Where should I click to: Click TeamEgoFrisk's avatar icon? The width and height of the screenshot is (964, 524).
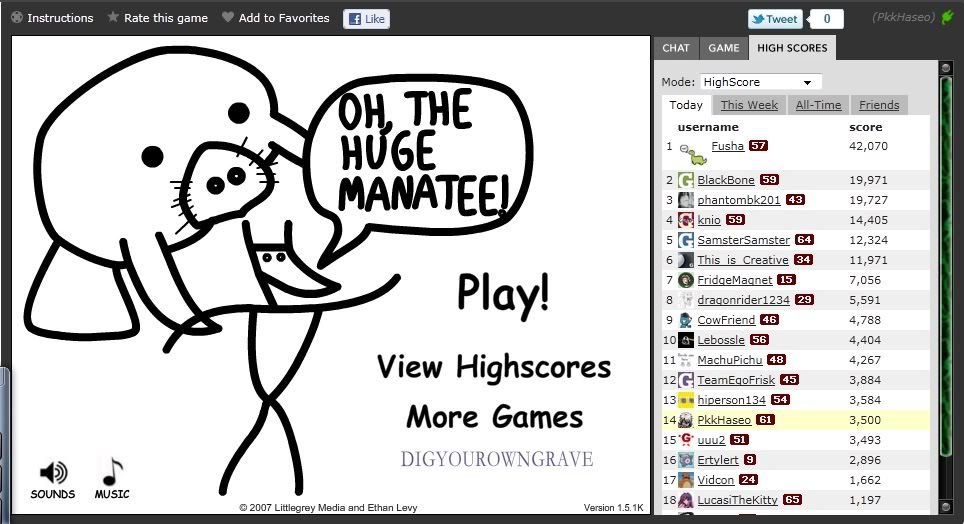click(685, 380)
